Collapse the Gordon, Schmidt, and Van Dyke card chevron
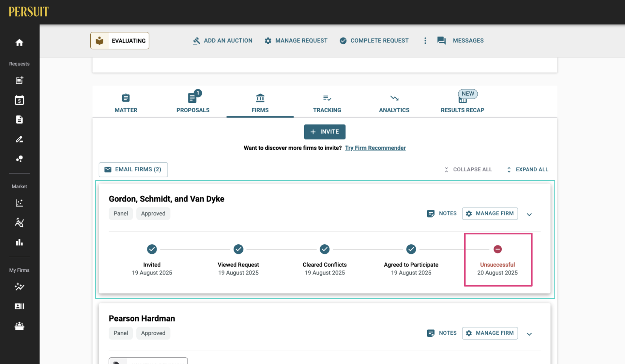Screen dimensions: 625x364 click(529, 214)
